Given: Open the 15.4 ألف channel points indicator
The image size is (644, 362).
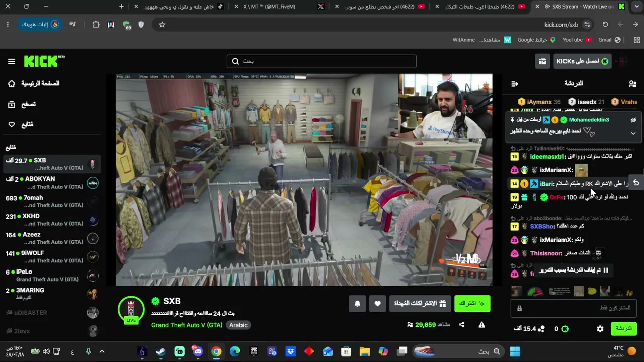Looking at the screenshot, I should tap(529, 329).
